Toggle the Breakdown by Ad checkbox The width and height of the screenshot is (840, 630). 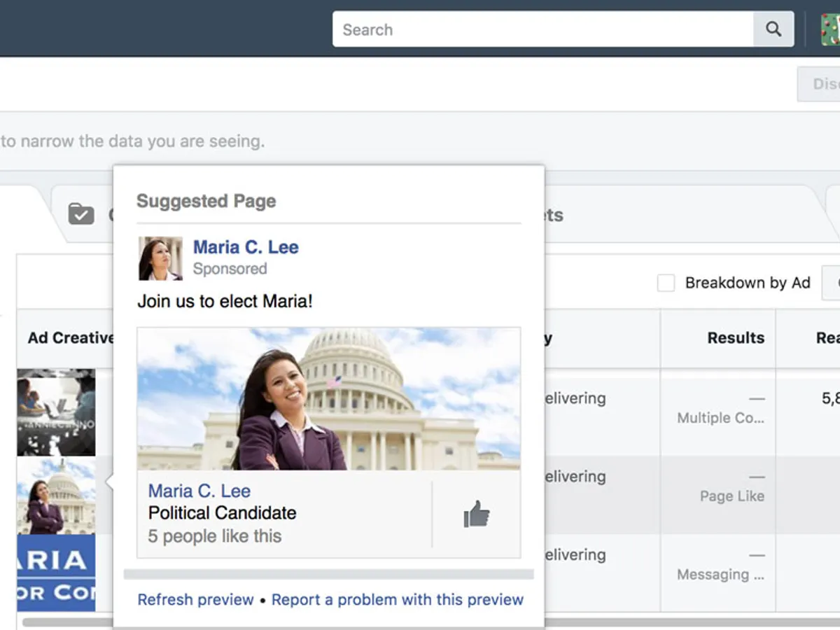666,283
